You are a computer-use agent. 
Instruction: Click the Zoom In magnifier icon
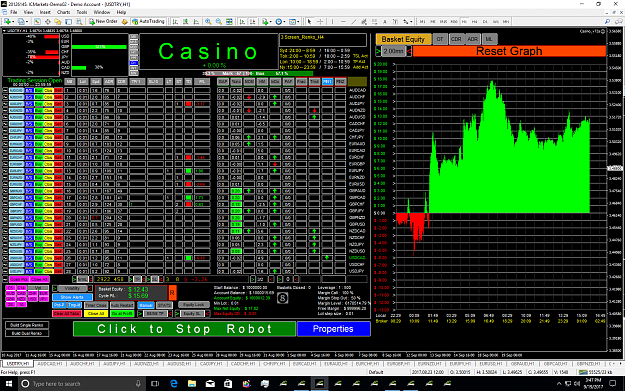(x=208, y=21)
